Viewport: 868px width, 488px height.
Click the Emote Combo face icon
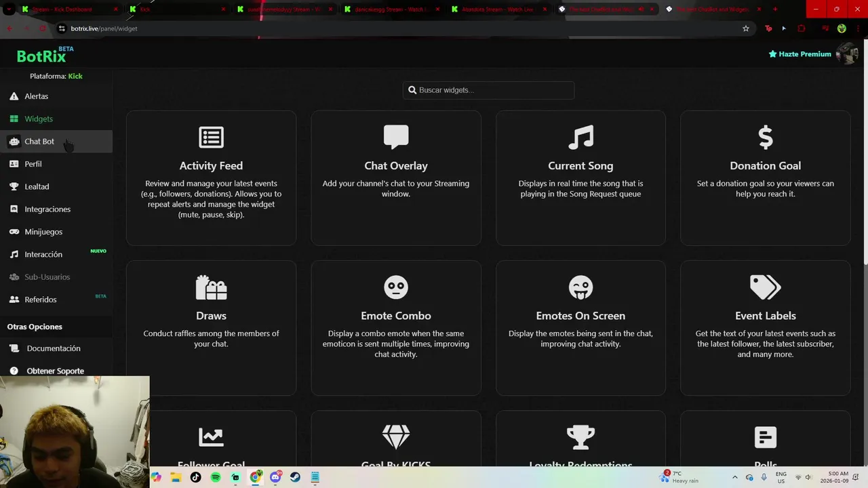396,287
